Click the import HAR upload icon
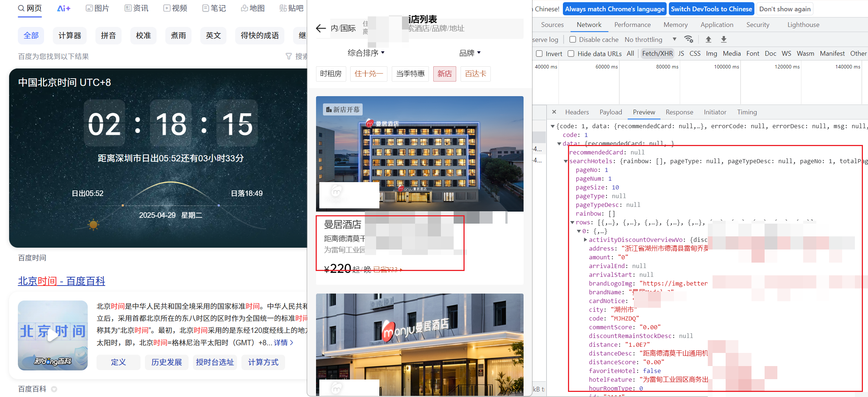This screenshot has height=397, width=868. [708, 39]
